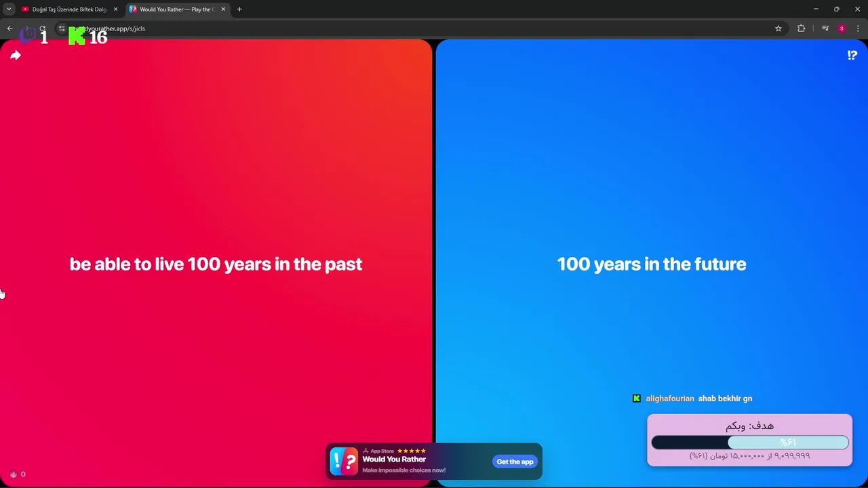This screenshot has height=488, width=868.
Task: Switch to the Doğal Taş Üzerinde Biftek tab
Action: (69, 9)
